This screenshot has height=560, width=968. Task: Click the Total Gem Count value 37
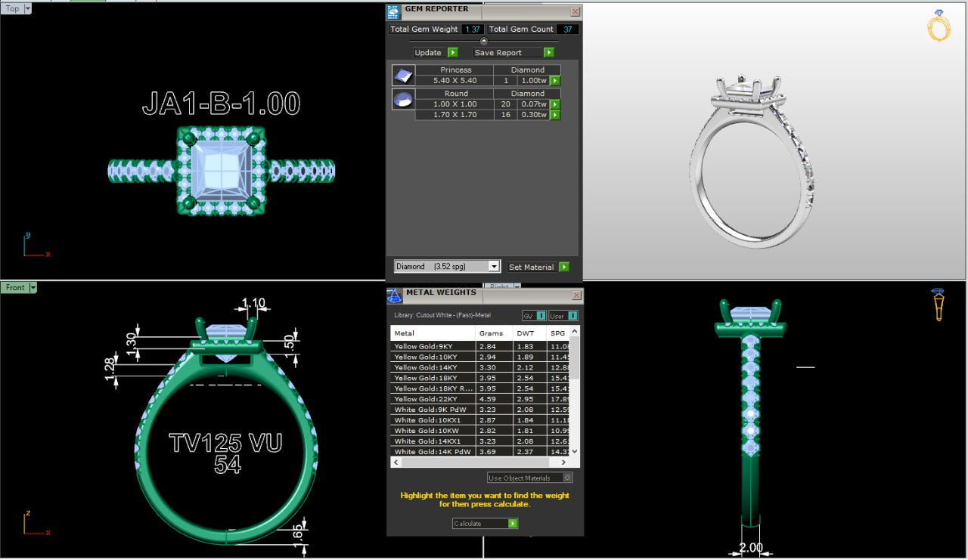pos(568,29)
